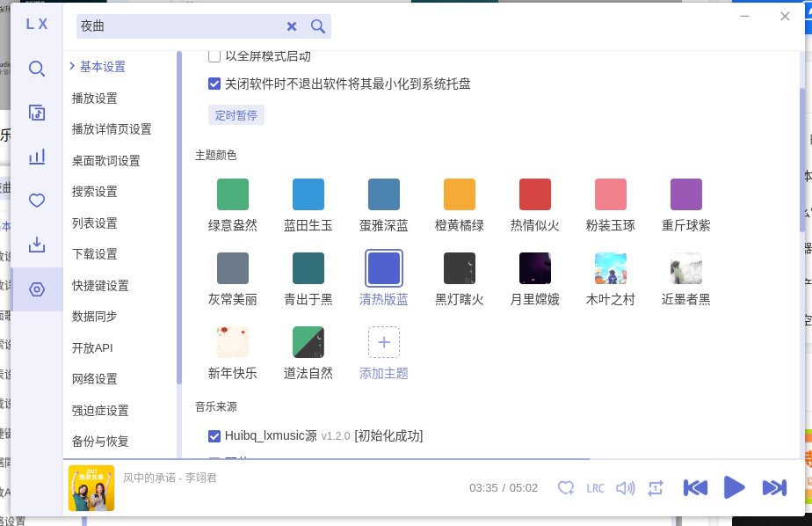This screenshot has width=812, height=526.
Task: Select the 新年快乐 theme thumbnail
Action: click(233, 342)
